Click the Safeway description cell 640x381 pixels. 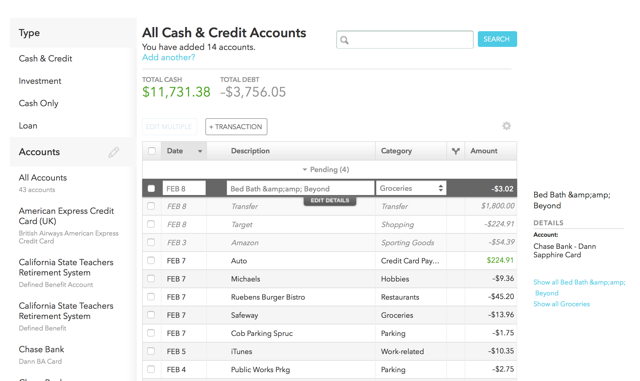(x=244, y=315)
